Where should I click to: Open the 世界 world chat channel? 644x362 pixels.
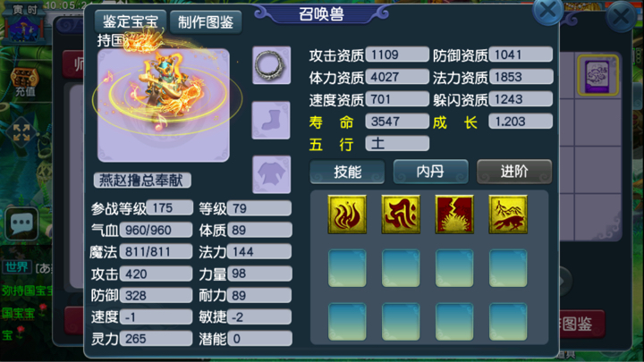click(17, 267)
